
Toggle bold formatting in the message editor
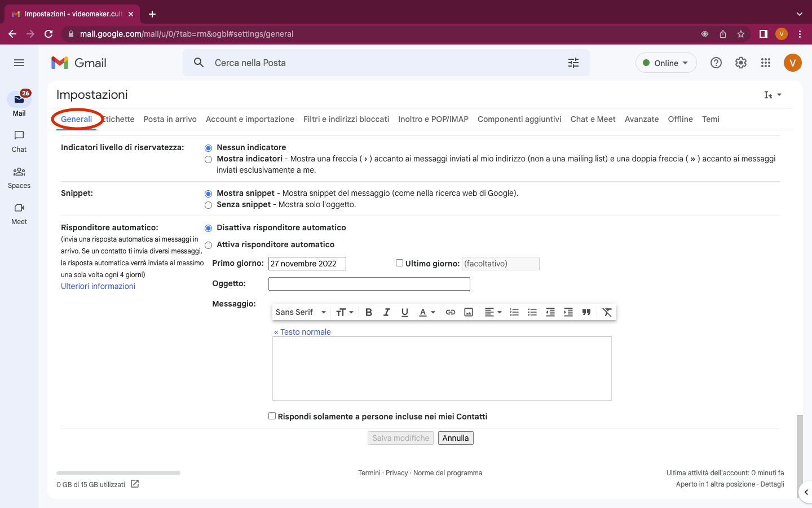tap(368, 312)
